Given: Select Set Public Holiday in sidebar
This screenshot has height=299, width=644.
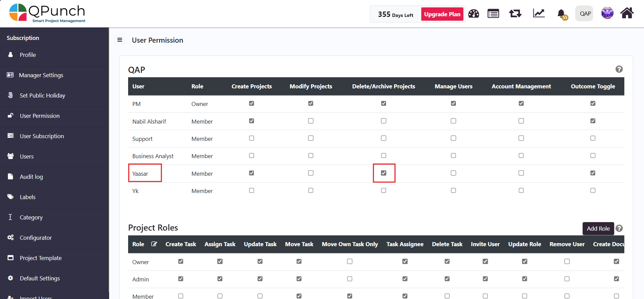Looking at the screenshot, I should tap(42, 95).
